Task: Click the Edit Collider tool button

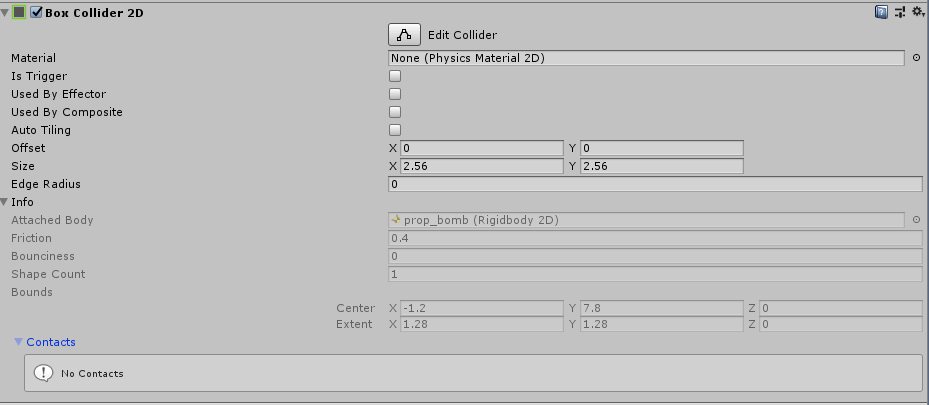Action: [404, 35]
